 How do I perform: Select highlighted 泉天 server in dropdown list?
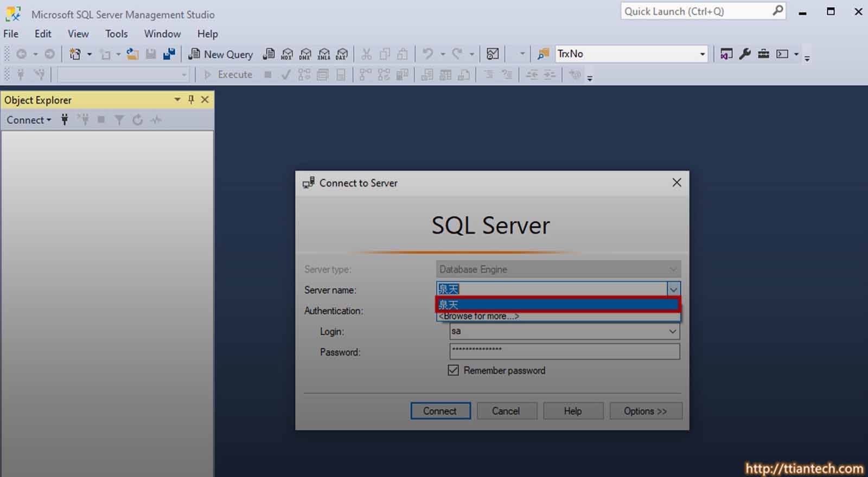coord(558,305)
